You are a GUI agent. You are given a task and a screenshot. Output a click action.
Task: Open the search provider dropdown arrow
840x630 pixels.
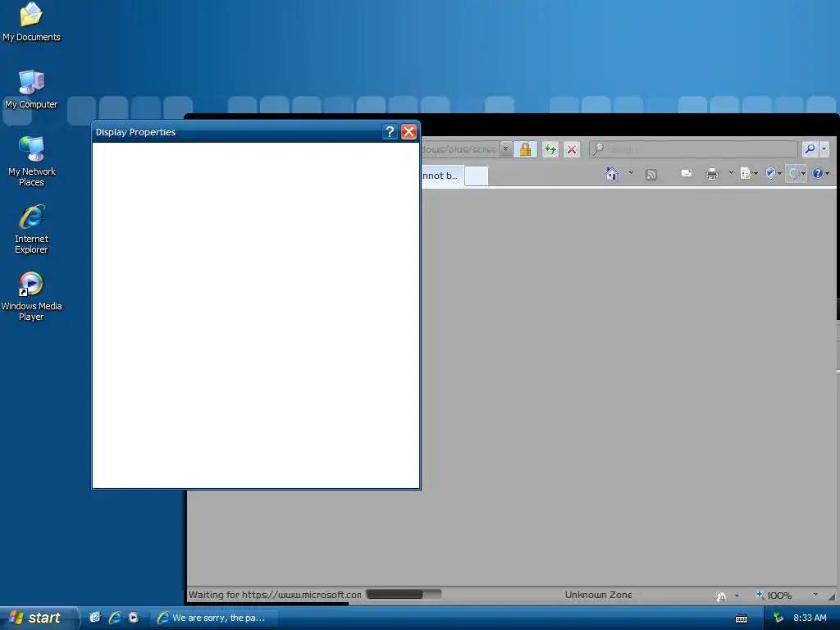(824, 149)
